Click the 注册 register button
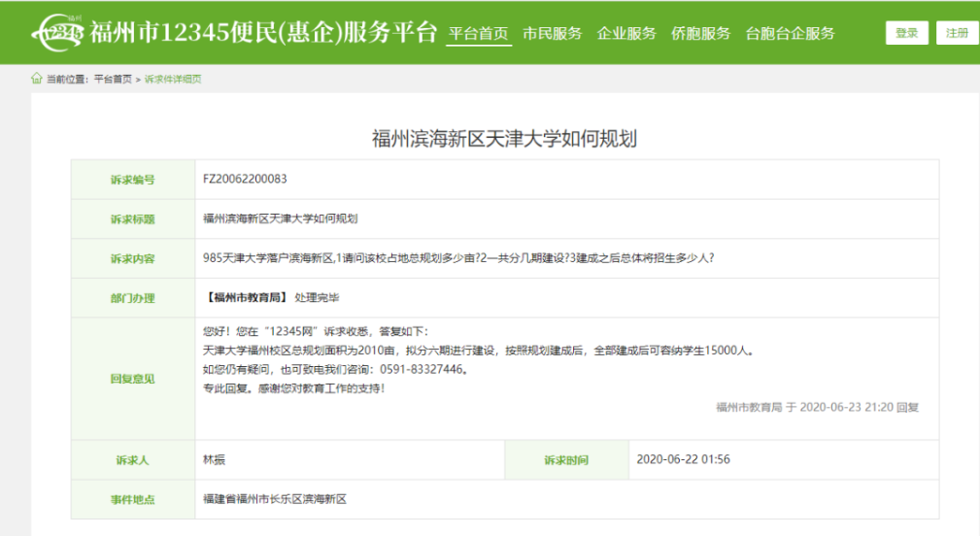Viewport: 980px width, 536px height. 957,33
